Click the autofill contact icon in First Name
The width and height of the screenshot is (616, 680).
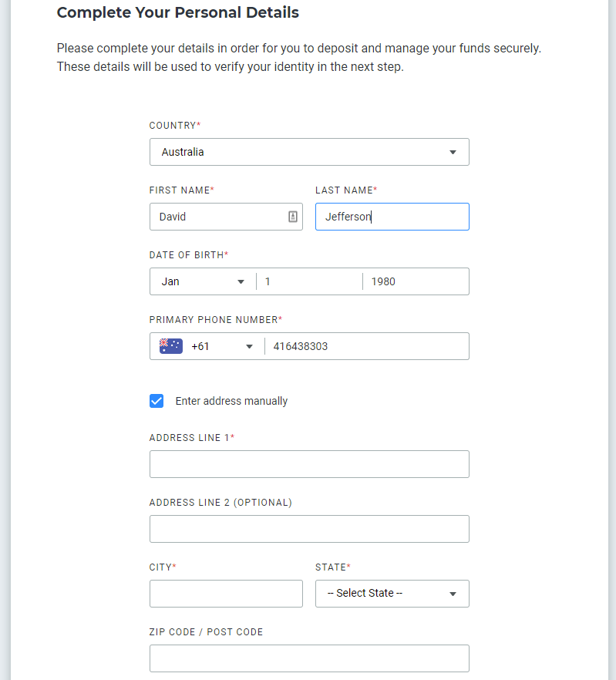(293, 217)
